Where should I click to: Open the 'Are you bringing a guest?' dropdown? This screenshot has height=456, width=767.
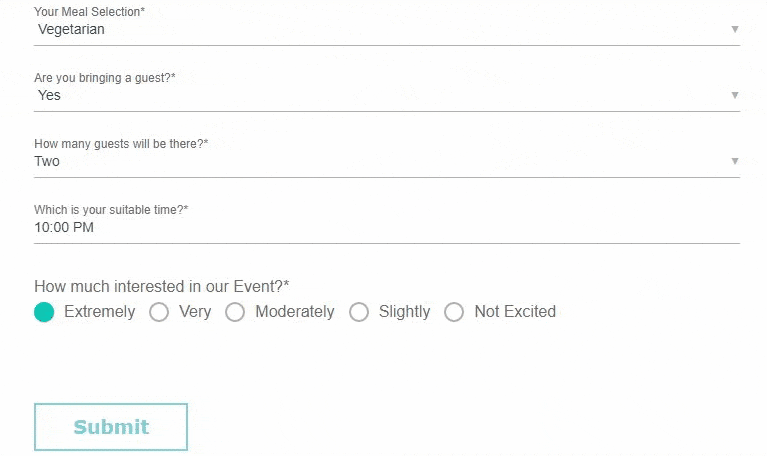[x=386, y=95]
